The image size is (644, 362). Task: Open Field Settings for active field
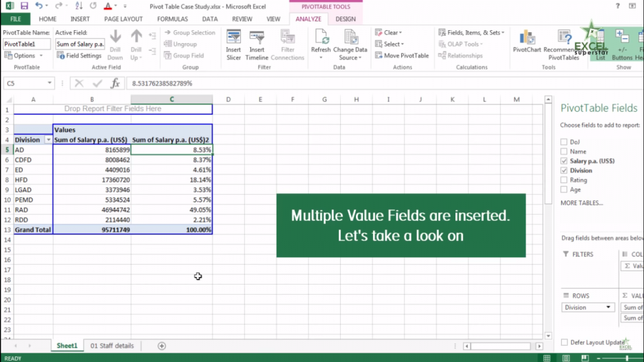(79, 55)
